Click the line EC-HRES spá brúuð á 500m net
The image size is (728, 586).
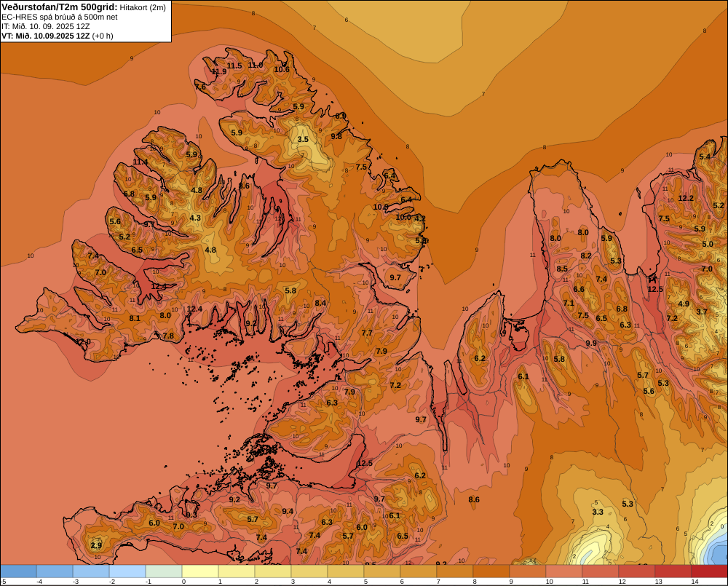pos(60,17)
